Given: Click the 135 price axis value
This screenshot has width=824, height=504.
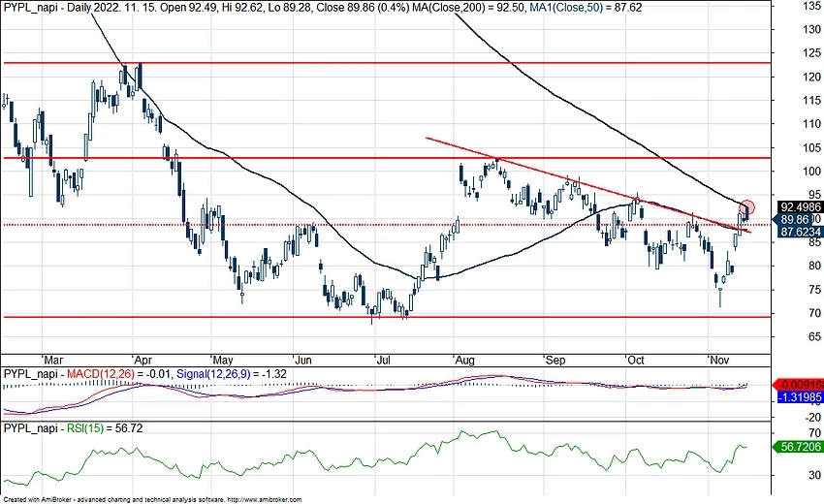Looking at the screenshot, I should click(x=812, y=6).
